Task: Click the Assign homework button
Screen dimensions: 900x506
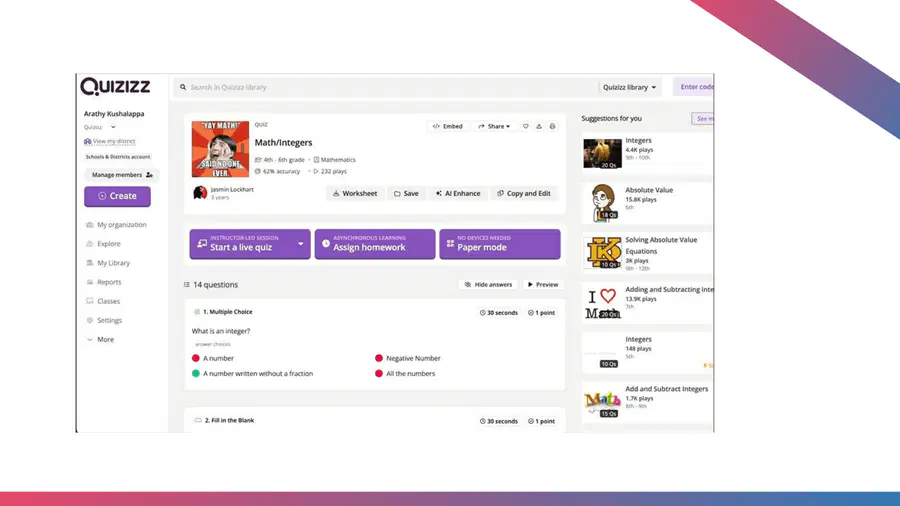Action: [375, 244]
